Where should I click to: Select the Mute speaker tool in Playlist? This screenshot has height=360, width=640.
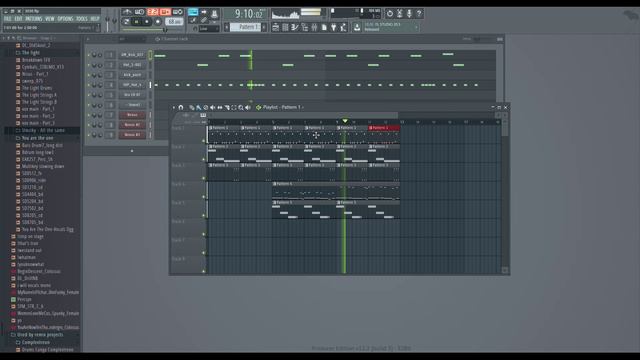click(212, 107)
